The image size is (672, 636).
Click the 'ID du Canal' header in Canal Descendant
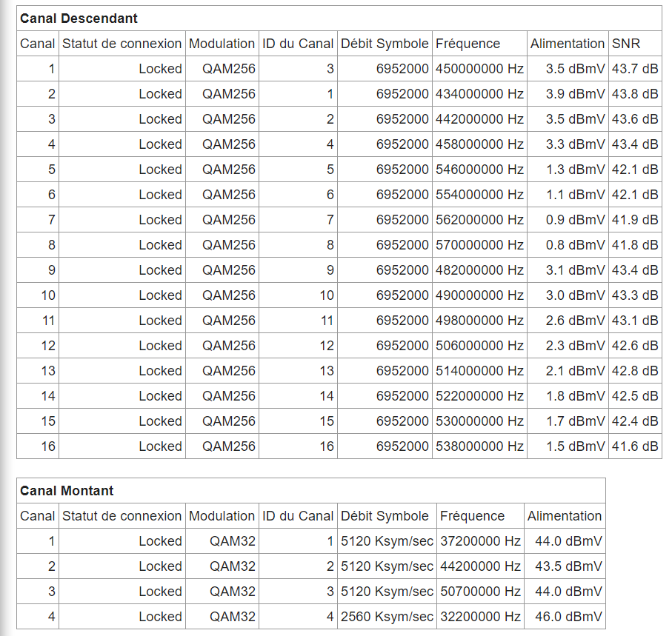click(297, 43)
